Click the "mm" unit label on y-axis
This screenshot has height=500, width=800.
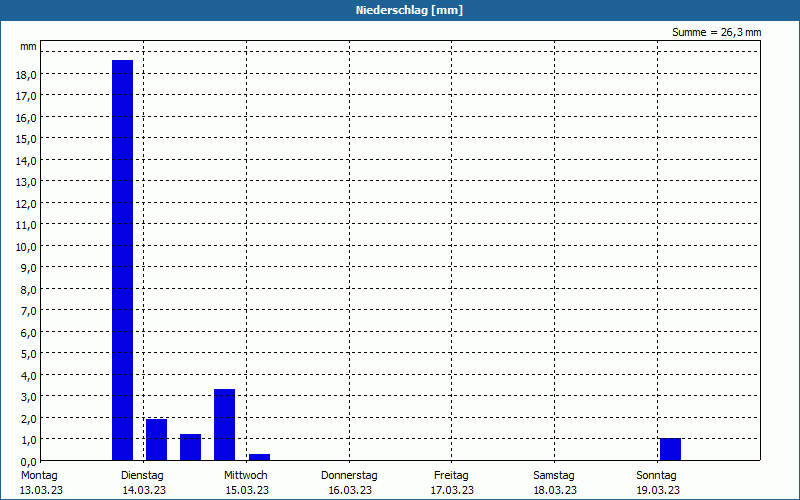tap(29, 47)
